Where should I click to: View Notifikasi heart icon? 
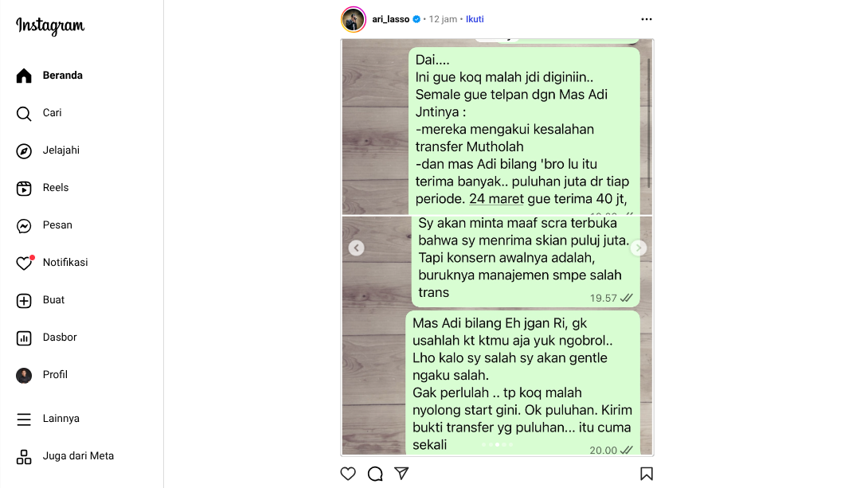click(25, 262)
